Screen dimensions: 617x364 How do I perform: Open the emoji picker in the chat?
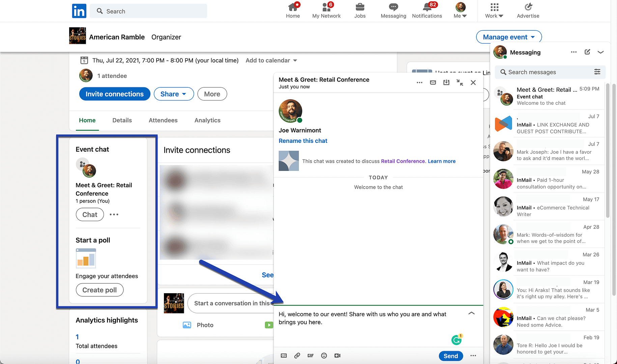(x=324, y=356)
